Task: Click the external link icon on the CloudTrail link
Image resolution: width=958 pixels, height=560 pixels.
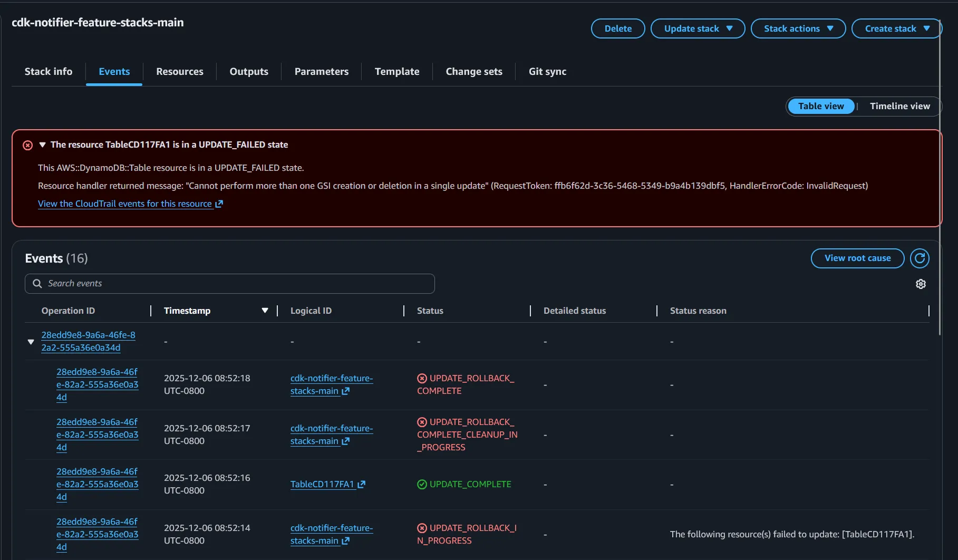Action: tap(219, 204)
